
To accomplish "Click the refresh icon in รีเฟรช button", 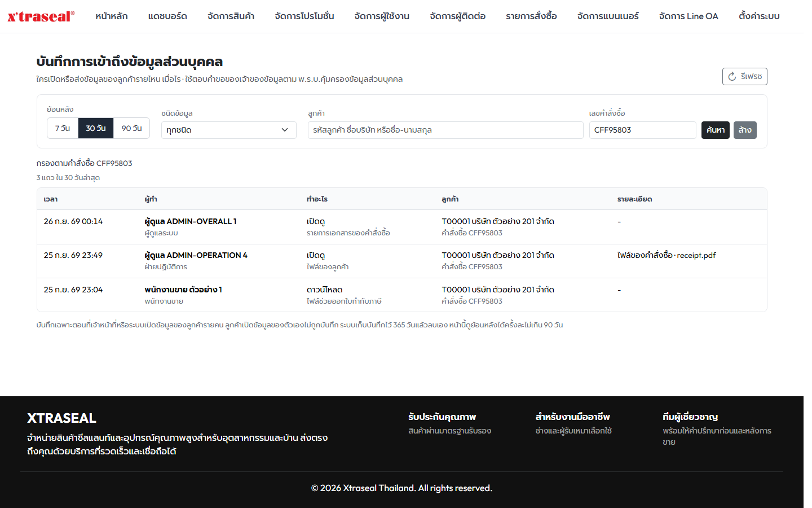I will coord(732,77).
